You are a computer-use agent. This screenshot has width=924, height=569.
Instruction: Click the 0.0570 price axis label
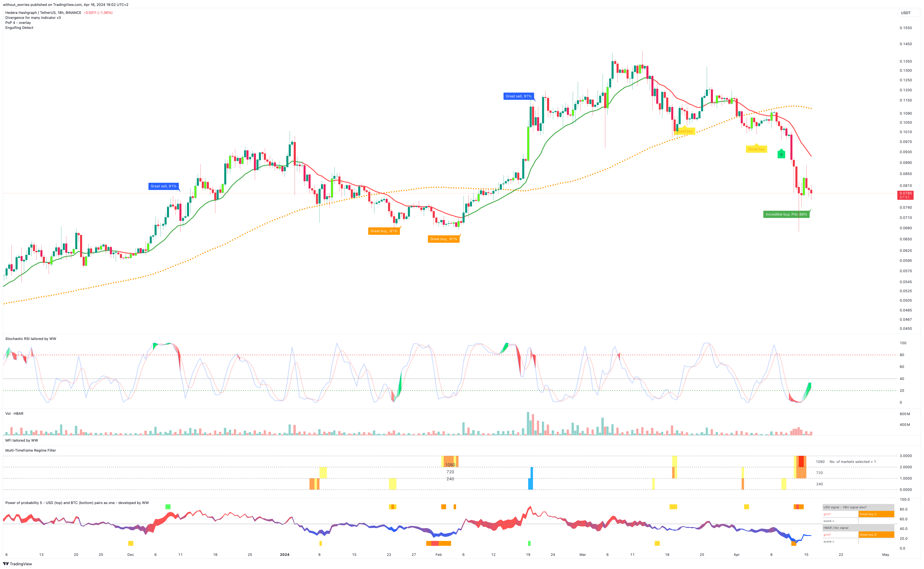(906, 271)
